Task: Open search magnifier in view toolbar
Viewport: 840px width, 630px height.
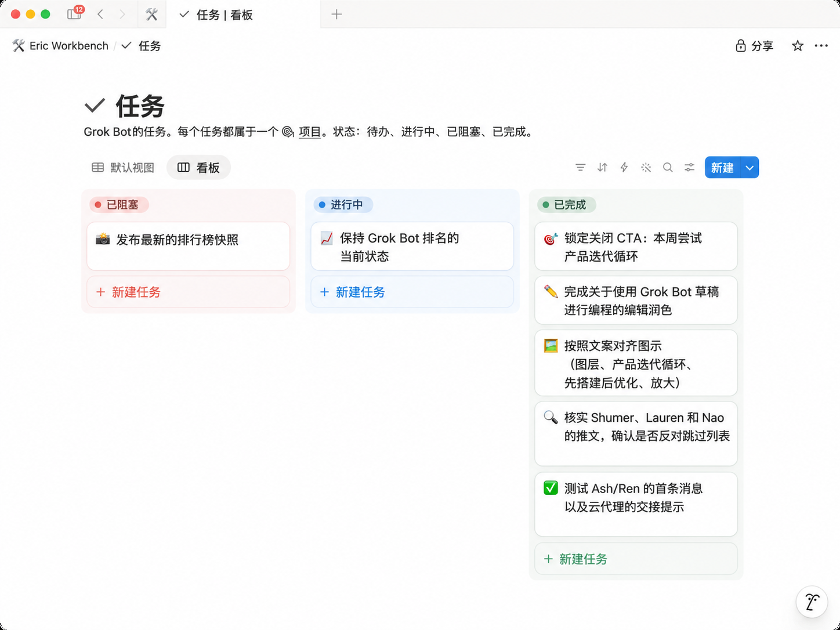Action: tap(668, 168)
